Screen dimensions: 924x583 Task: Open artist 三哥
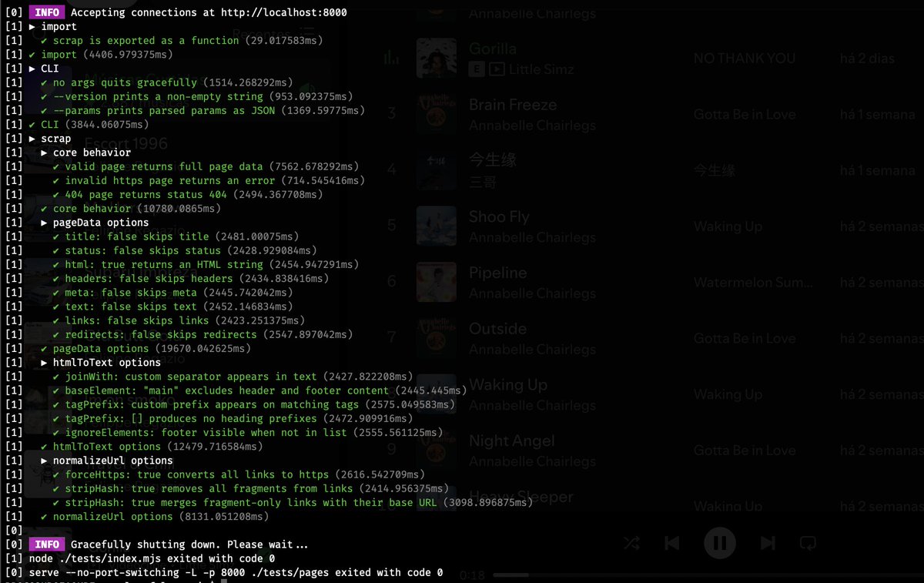(x=484, y=182)
